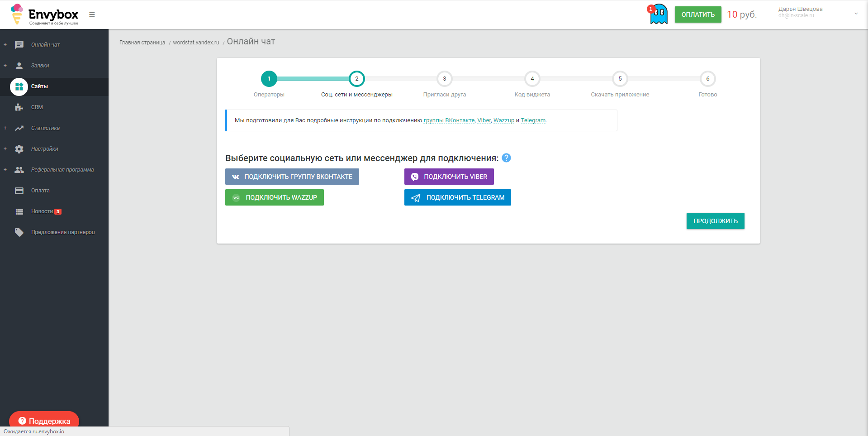868x436 pixels.
Task: Expand the Настройки sidebar plus
Action: coord(5,149)
